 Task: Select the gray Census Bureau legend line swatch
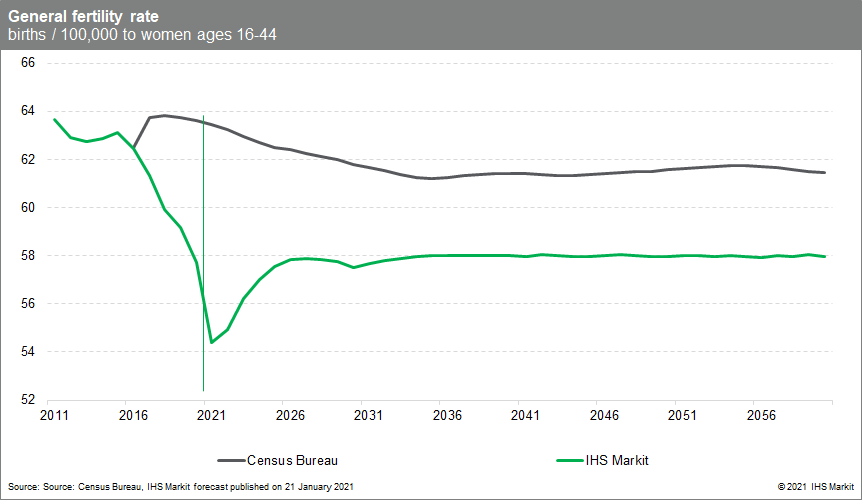[x=232, y=461]
